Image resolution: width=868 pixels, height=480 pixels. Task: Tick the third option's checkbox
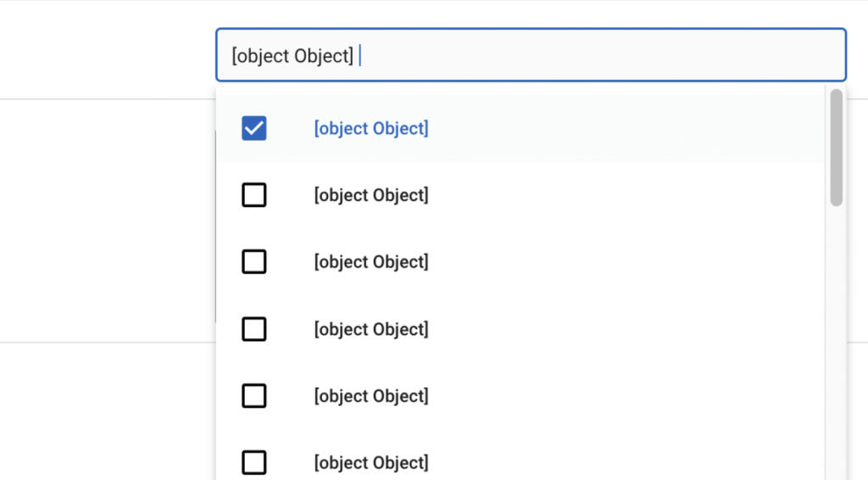pyautogui.click(x=254, y=262)
